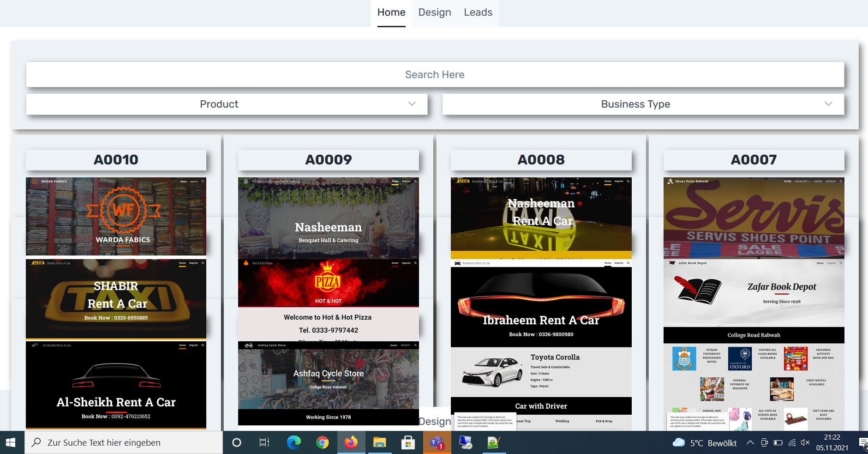
Task: Switch to the Home tab
Action: tap(391, 12)
